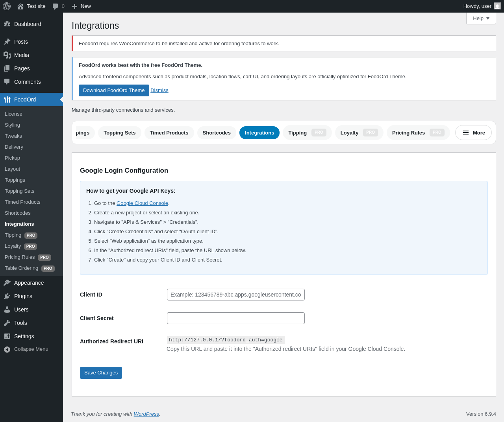Image resolution: width=504 pixels, height=422 pixels.
Task: Click the plus New icon in admin bar
Action: (x=74, y=6)
